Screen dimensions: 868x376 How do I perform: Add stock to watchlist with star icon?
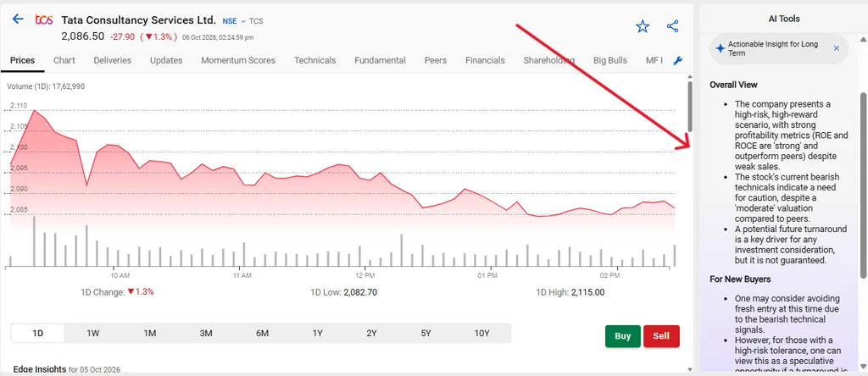point(643,26)
